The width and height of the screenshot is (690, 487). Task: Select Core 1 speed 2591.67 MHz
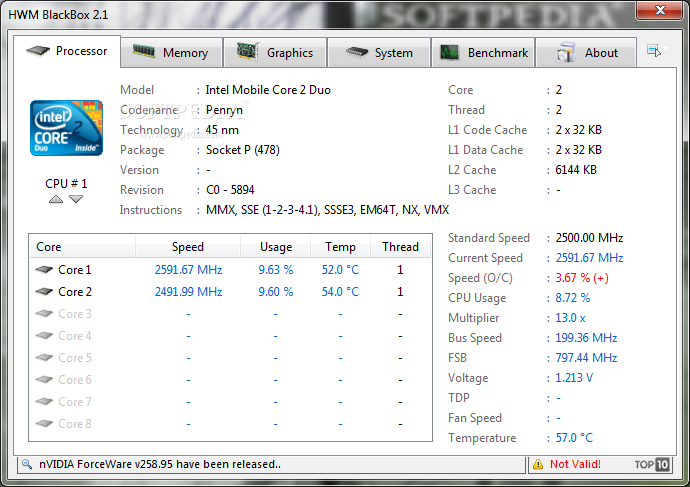click(x=188, y=270)
